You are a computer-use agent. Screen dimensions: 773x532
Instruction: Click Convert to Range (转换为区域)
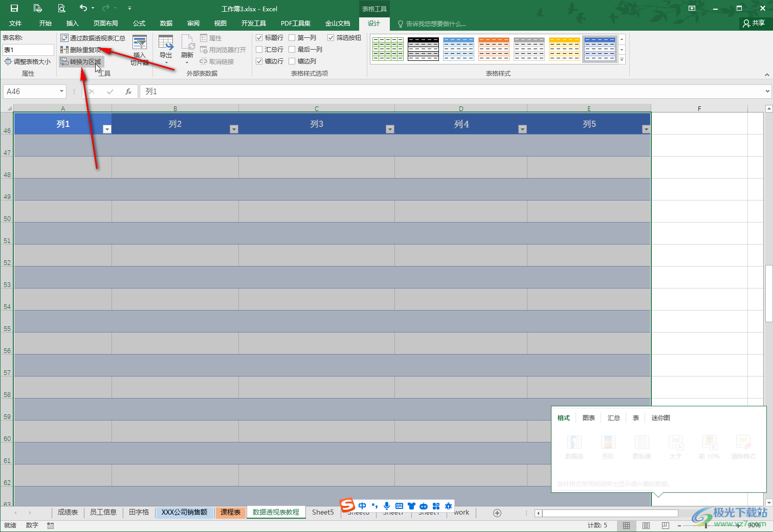coord(81,61)
